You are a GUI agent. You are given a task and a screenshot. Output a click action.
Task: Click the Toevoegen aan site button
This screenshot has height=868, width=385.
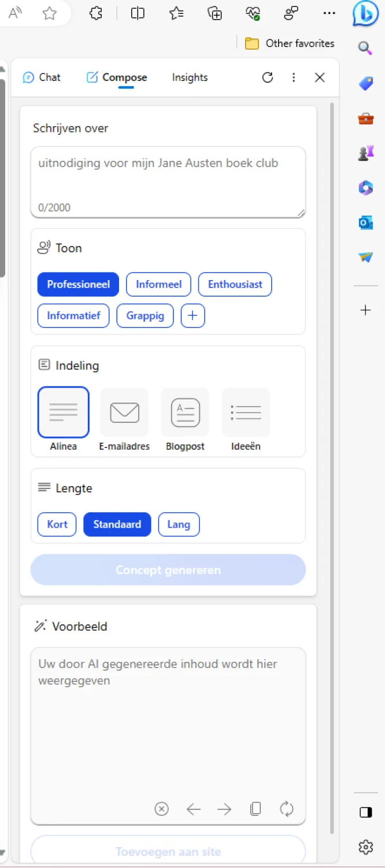168,851
